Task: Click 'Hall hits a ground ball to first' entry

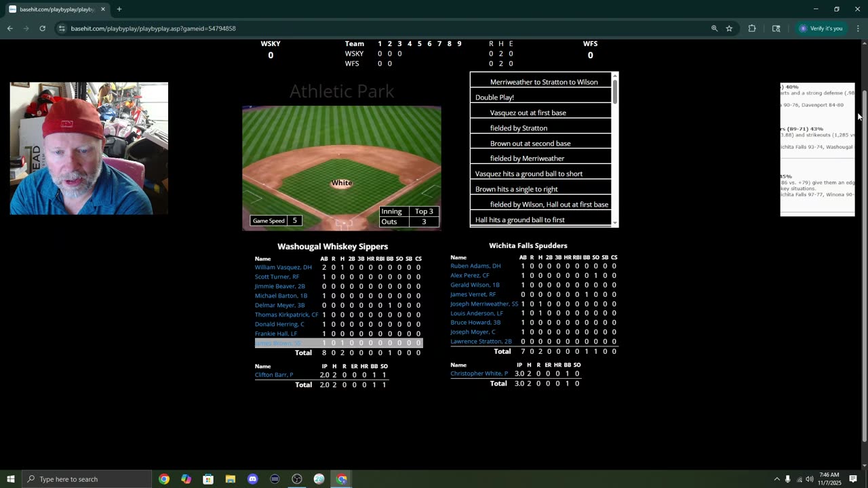Action: click(540, 220)
